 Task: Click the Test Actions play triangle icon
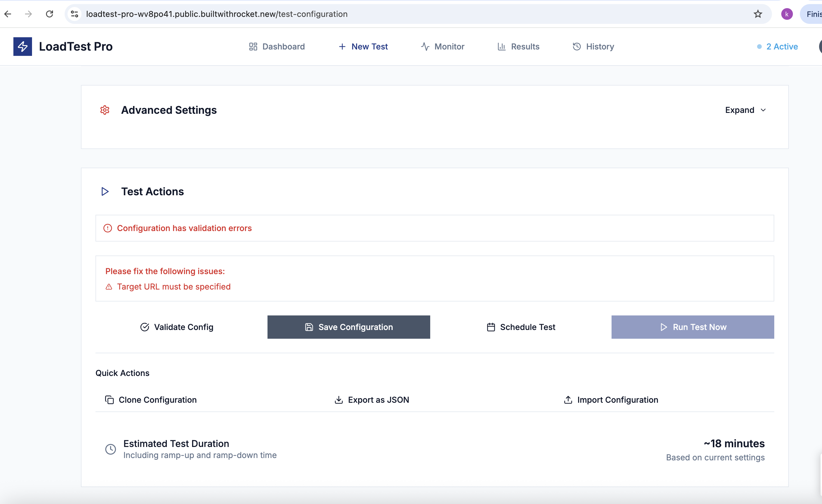(105, 191)
